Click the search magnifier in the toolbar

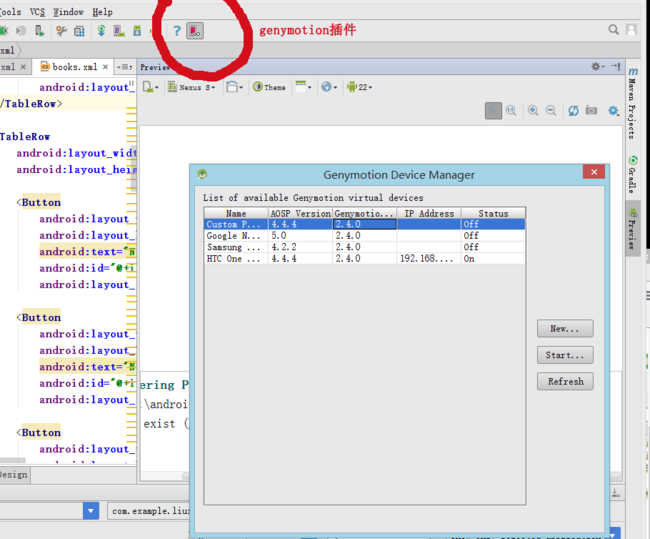tap(614, 30)
